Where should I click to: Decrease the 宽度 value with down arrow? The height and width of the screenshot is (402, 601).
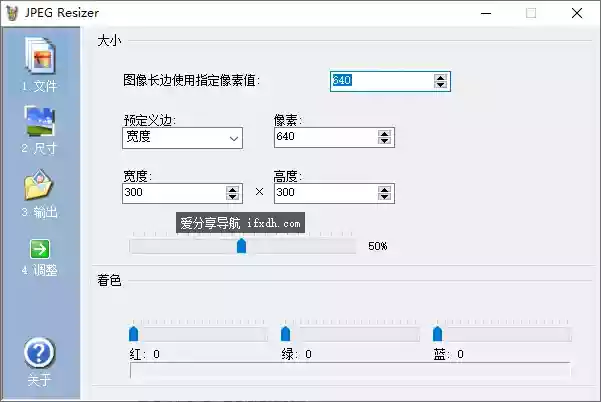pyautogui.click(x=232, y=197)
